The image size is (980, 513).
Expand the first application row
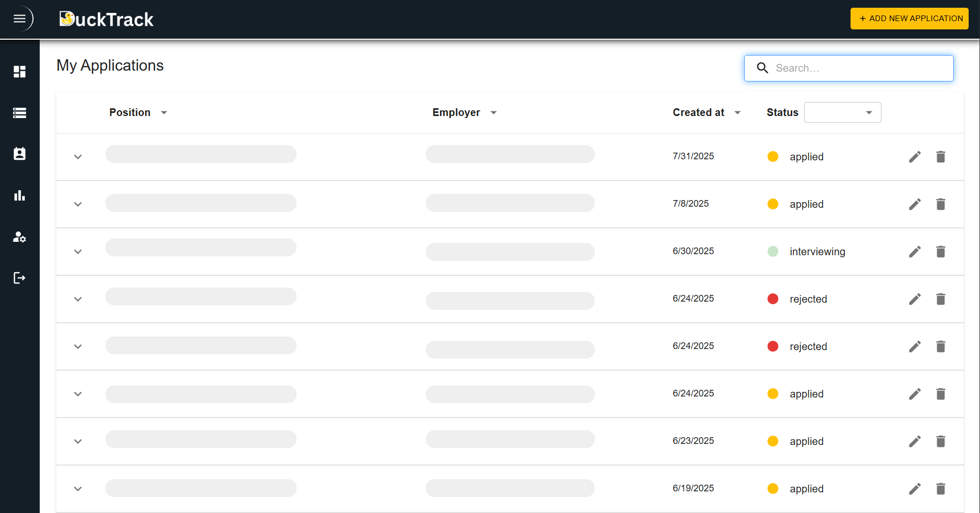tap(78, 156)
